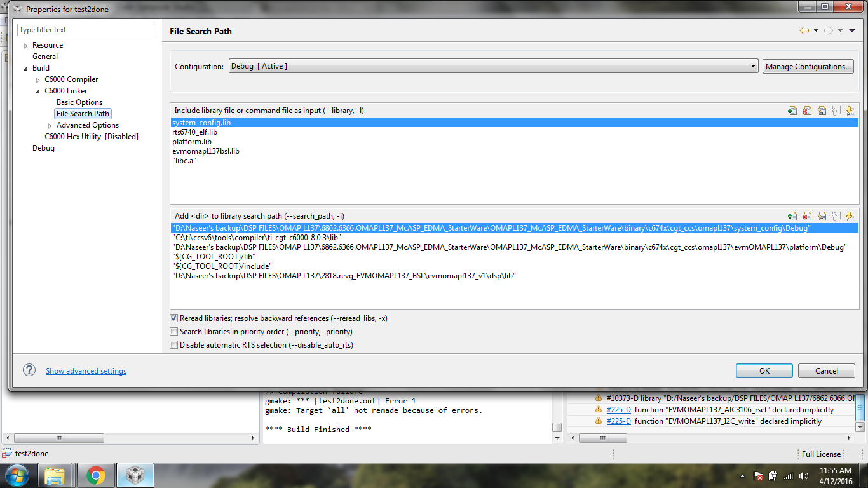This screenshot has width=868, height=488.
Task: Open #225-D link for I2C_write warning
Action: click(619, 421)
